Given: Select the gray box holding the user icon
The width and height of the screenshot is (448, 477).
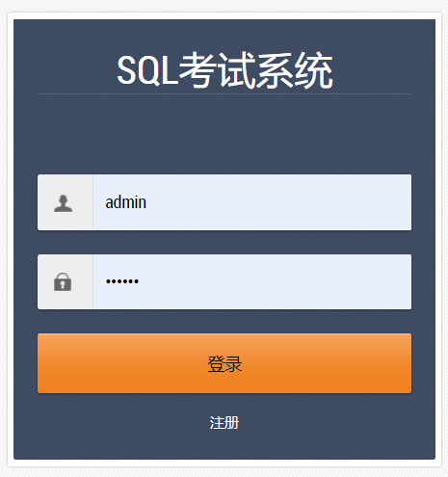Looking at the screenshot, I should pyautogui.click(x=66, y=202).
